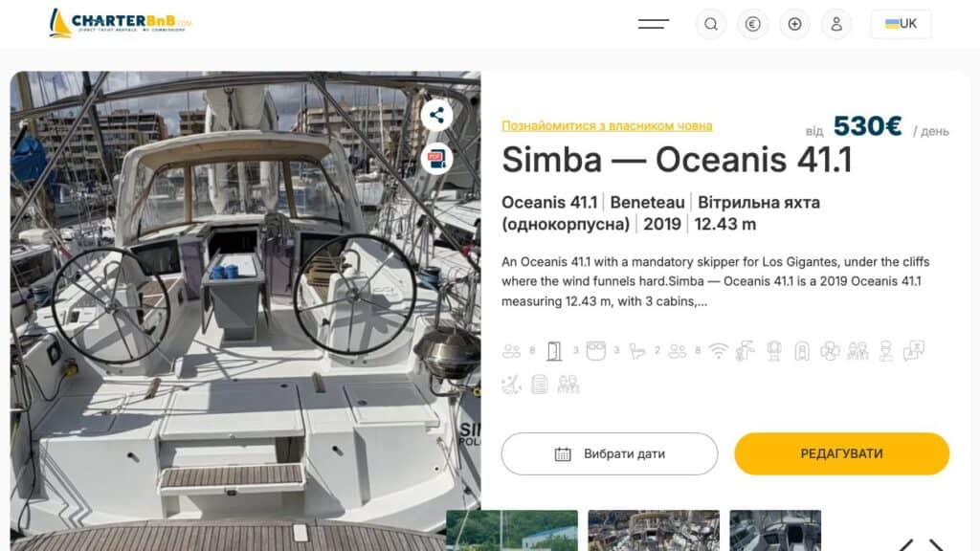Click the berths bed icon
The image size is (980, 551).
pyautogui.click(x=595, y=350)
